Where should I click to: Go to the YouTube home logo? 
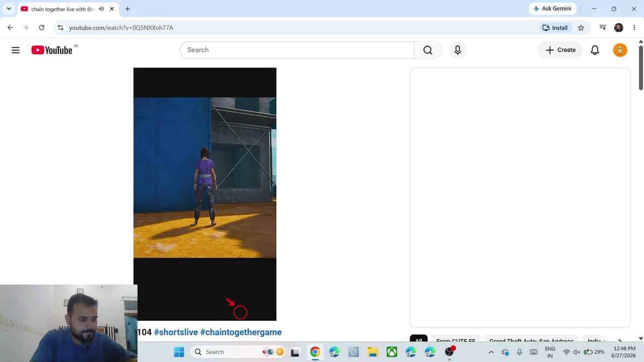point(52,50)
